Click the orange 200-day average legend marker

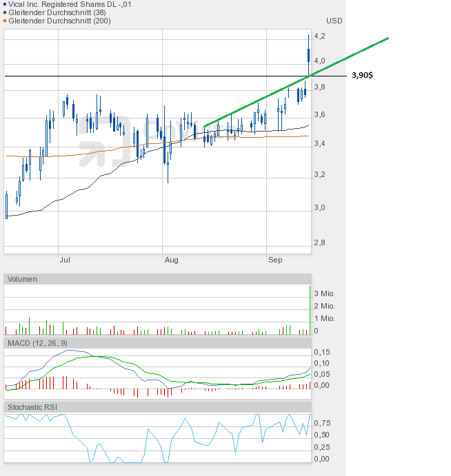coord(6,21)
